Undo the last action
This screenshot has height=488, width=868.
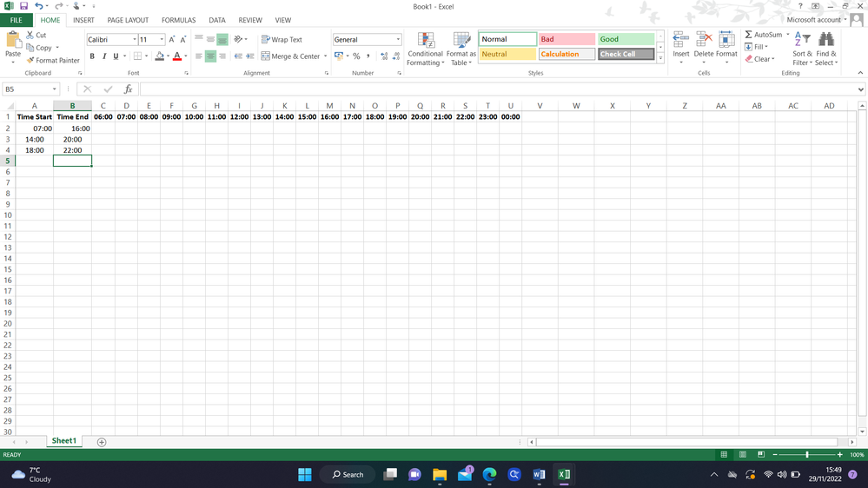[39, 6]
